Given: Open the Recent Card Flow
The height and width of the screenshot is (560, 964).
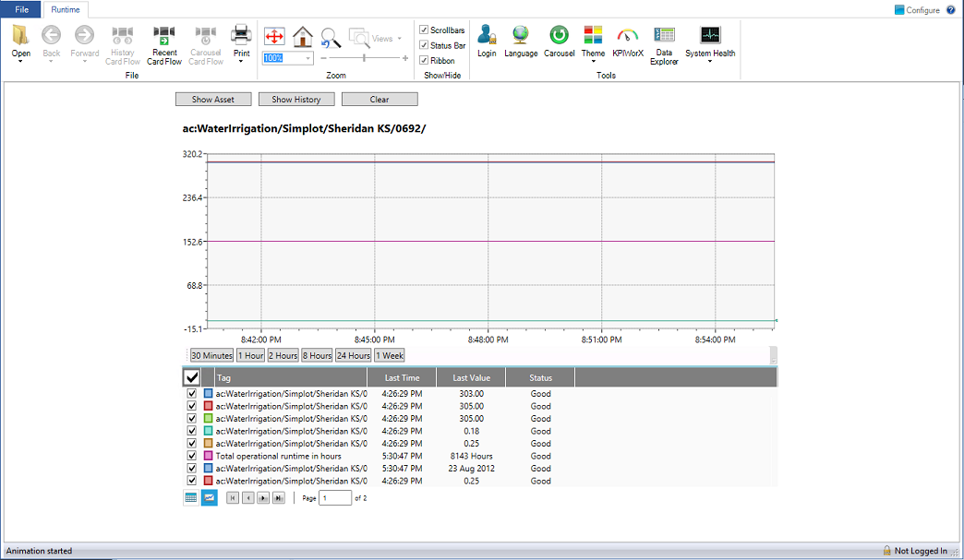Looking at the screenshot, I should 164,44.
